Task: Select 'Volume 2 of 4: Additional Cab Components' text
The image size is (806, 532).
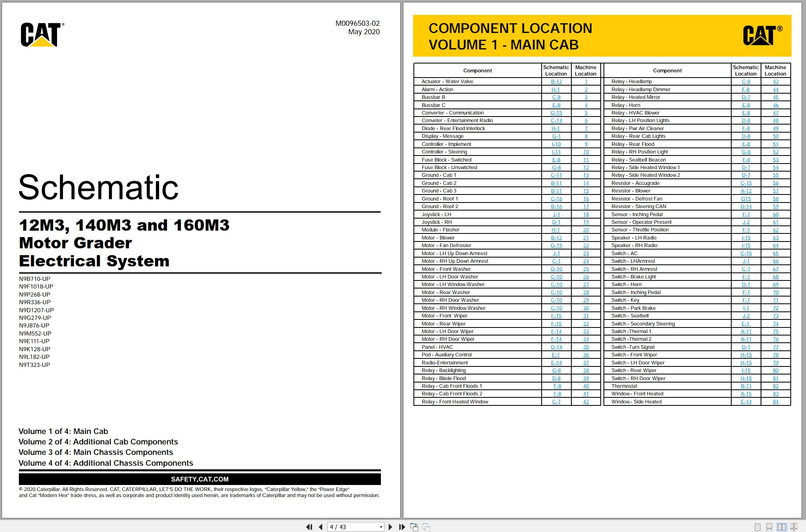Action: point(98,442)
